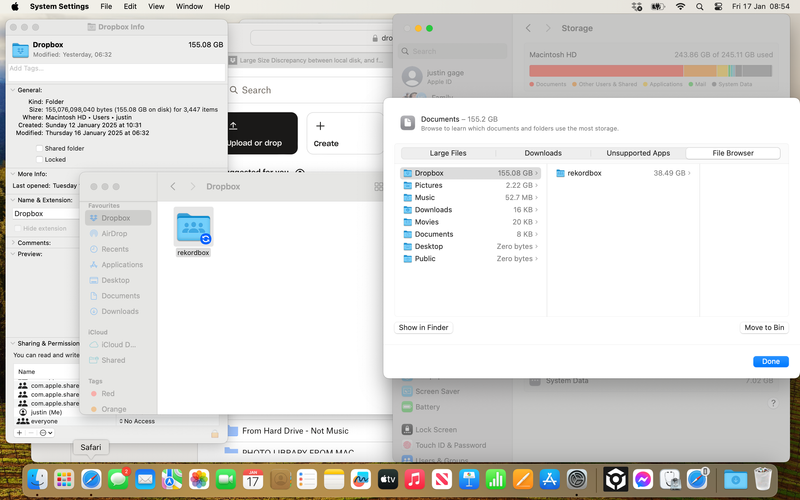
Task: Open Safari from the Dock
Action: [91, 479]
